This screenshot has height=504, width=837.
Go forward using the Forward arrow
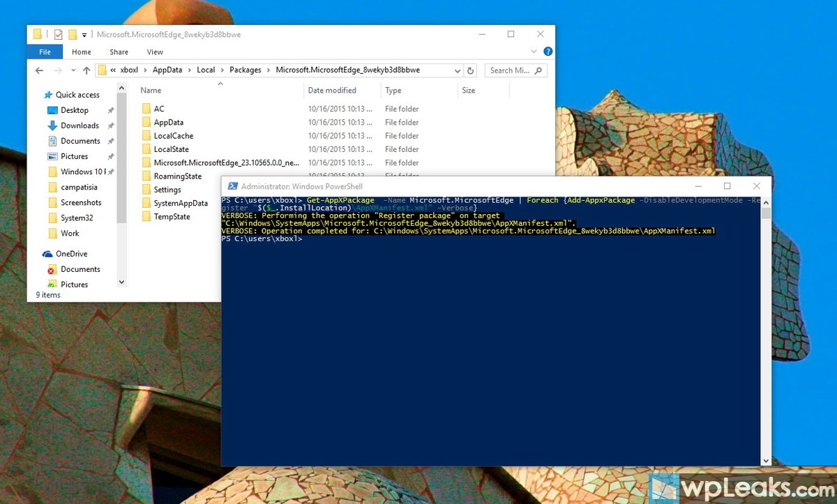[x=59, y=70]
